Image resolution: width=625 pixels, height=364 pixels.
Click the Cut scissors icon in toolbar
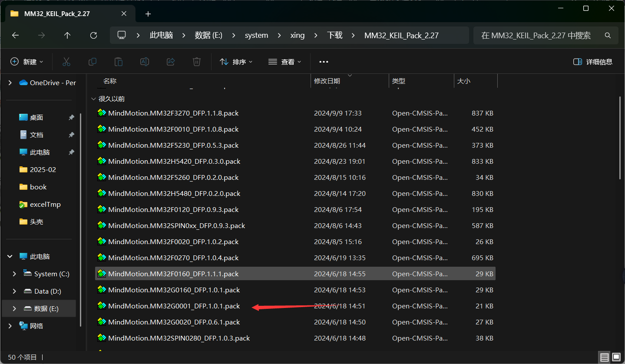66,62
